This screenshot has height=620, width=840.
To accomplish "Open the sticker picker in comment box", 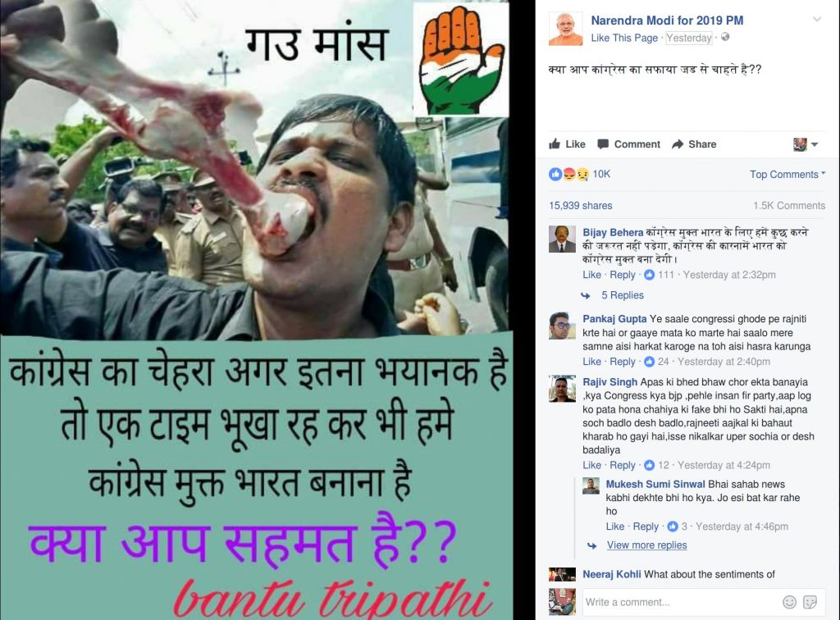I will click(810, 602).
